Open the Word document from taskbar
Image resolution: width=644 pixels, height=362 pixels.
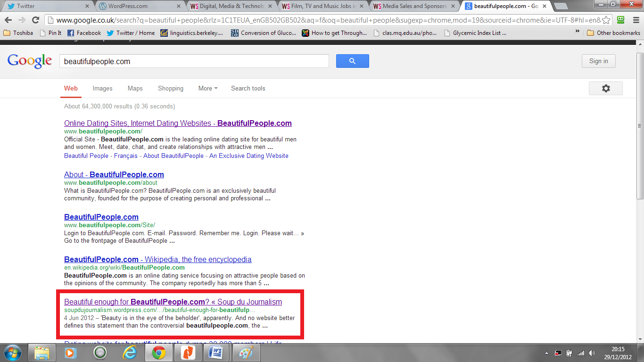click(x=217, y=353)
